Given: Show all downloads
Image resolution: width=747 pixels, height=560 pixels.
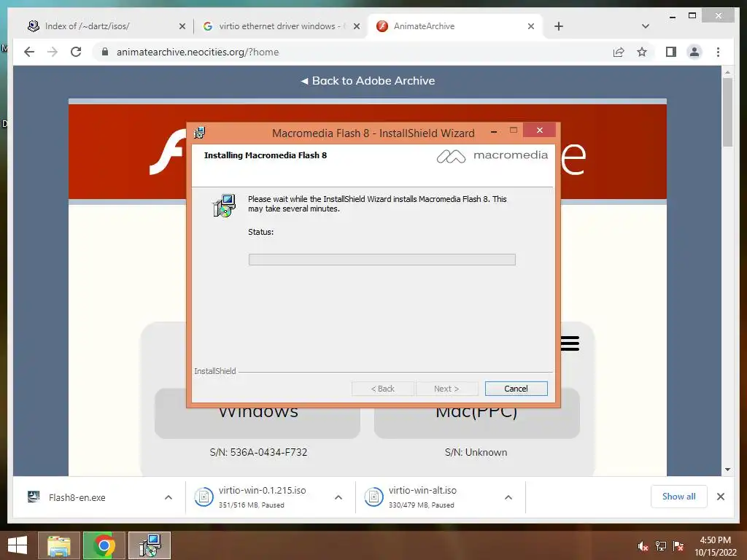Looking at the screenshot, I should [x=679, y=497].
